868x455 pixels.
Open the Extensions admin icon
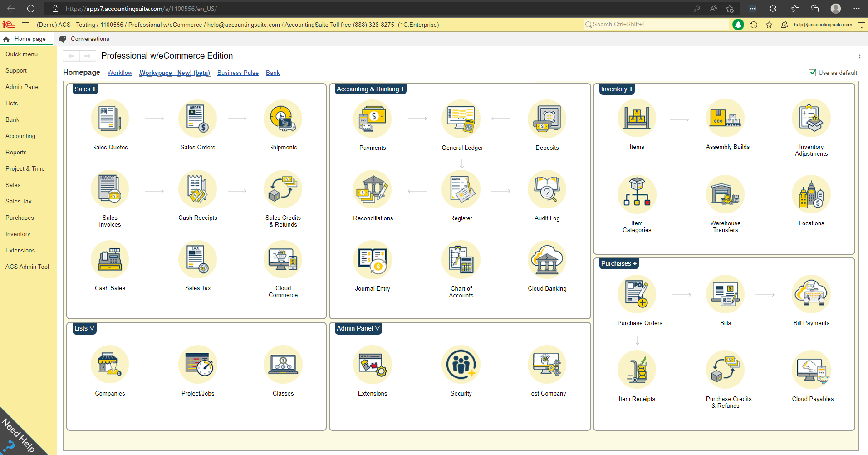[372, 364]
